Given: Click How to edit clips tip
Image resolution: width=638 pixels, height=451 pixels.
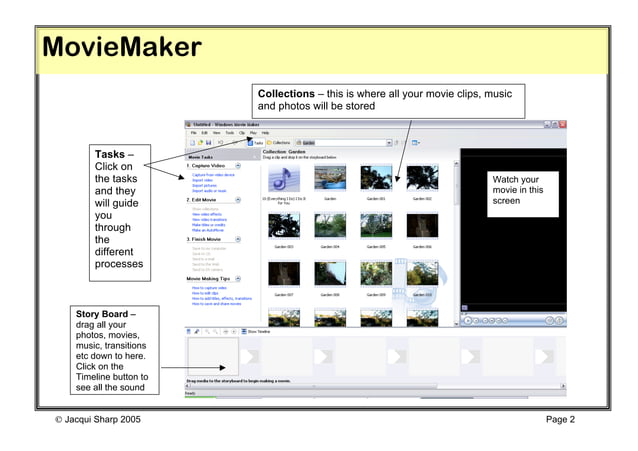Looking at the screenshot, I should (x=205, y=293).
